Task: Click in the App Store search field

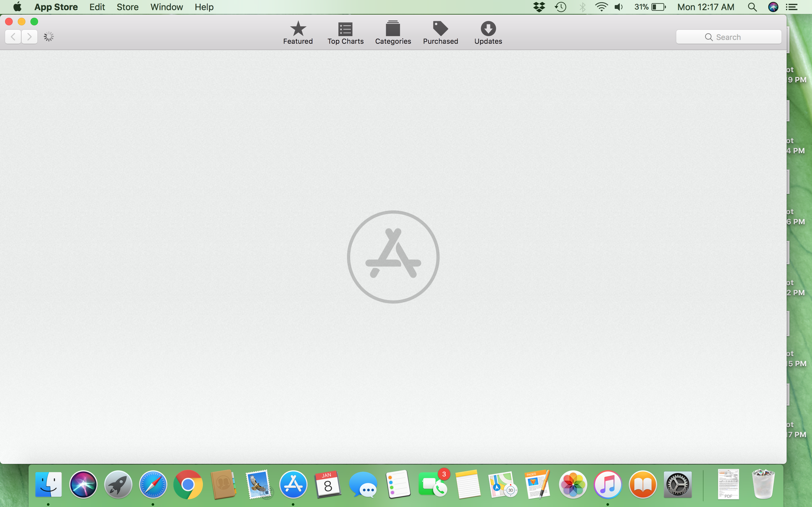Action: (x=729, y=37)
